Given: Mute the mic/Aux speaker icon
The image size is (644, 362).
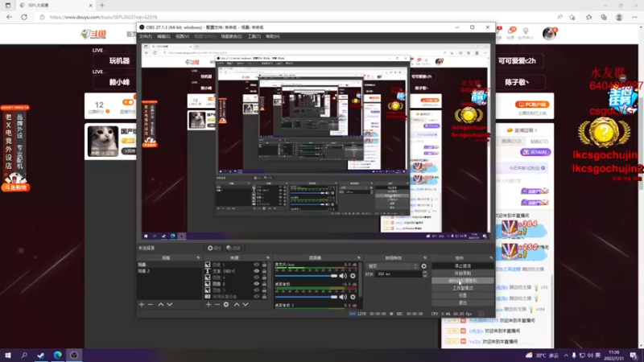Looking at the screenshot, I should (344, 276).
